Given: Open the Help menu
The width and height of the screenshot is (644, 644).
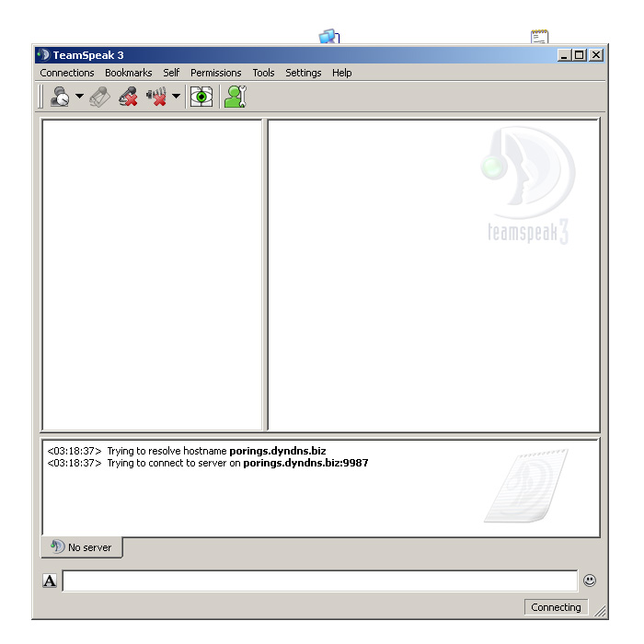Looking at the screenshot, I should [x=341, y=73].
